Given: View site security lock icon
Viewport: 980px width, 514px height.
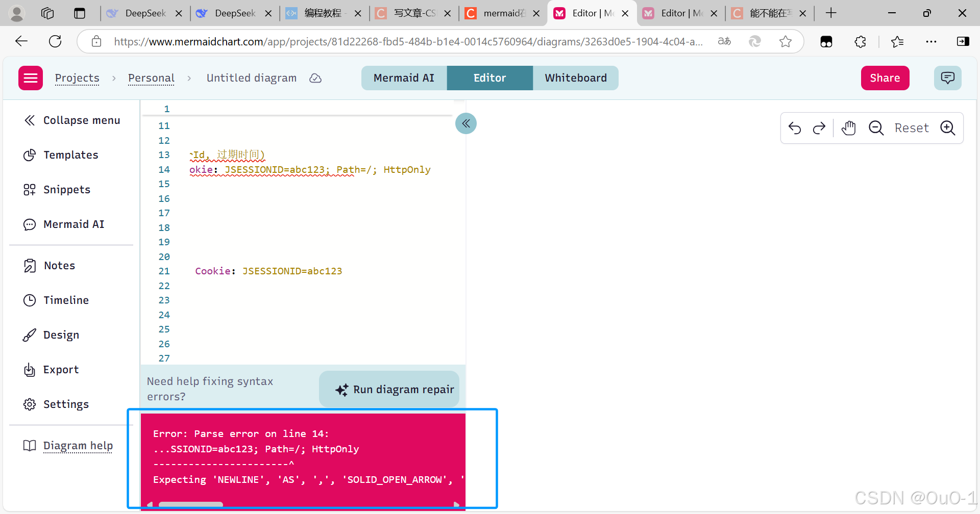Looking at the screenshot, I should 96,41.
